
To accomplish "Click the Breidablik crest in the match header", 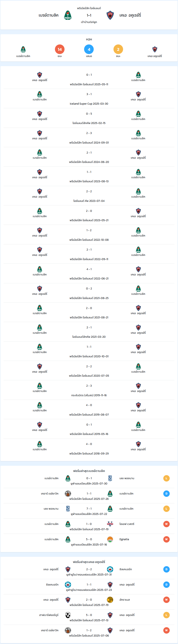I will tap(68, 15).
